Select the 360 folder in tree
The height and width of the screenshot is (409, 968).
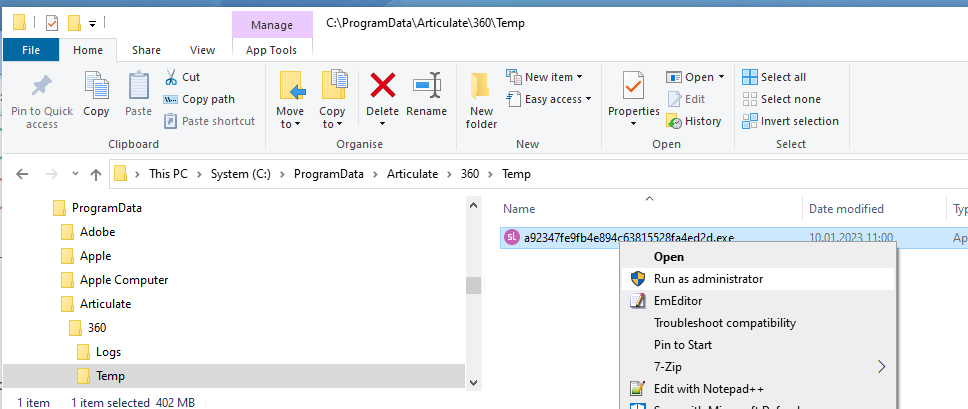click(x=97, y=328)
